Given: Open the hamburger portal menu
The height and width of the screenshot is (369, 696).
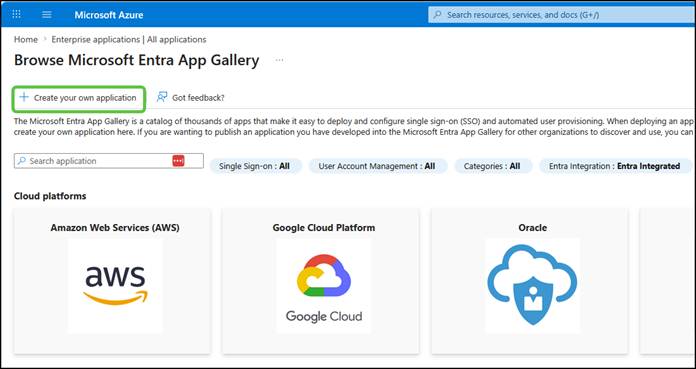Looking at the screenshot, I should 47,15.
